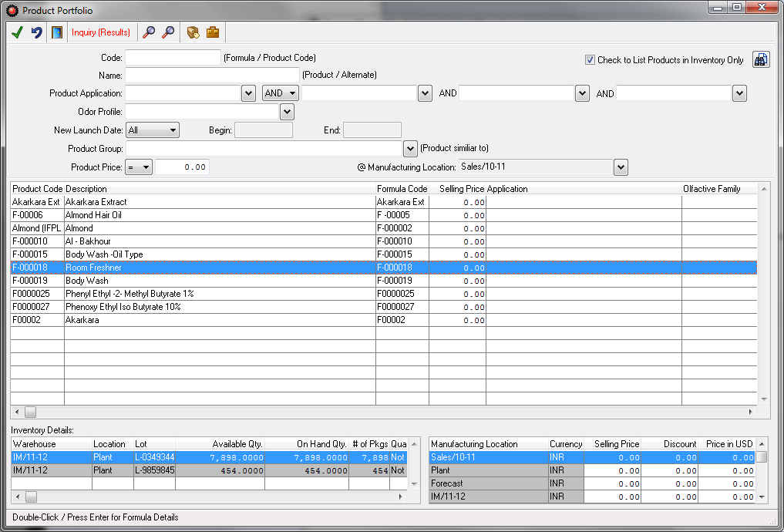Open the Product Price comparison operator dropdown
Image resolution: width=784 pixels, height=532 pixels.
[x=147, y=167]
